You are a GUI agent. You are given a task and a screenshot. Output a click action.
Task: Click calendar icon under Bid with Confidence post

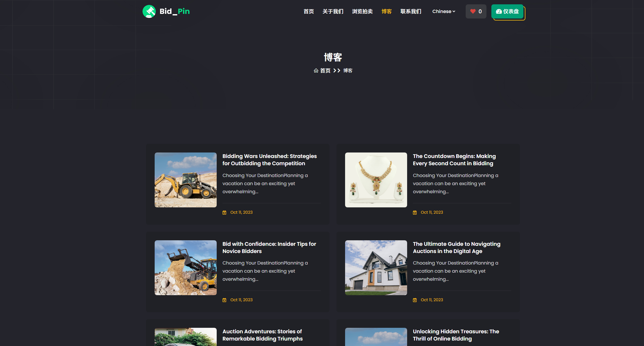point(224,300)
